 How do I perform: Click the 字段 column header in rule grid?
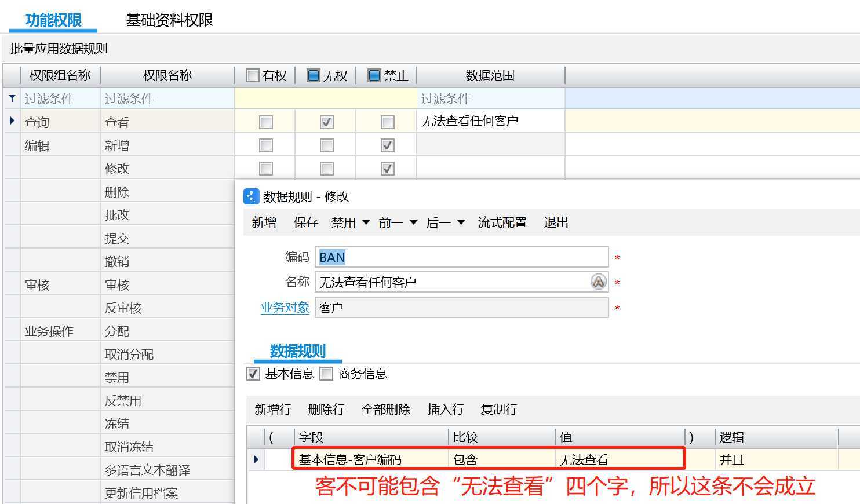point(371,437)
